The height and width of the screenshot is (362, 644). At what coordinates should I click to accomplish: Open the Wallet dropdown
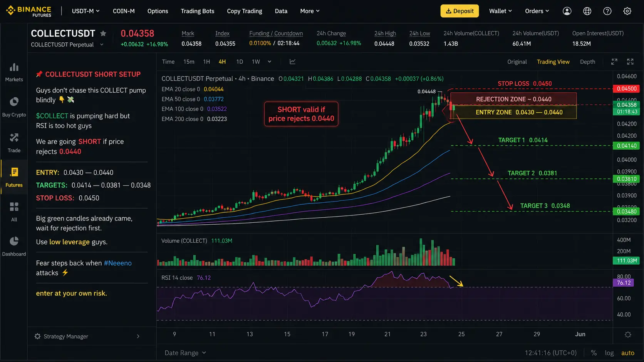(501, 11)
